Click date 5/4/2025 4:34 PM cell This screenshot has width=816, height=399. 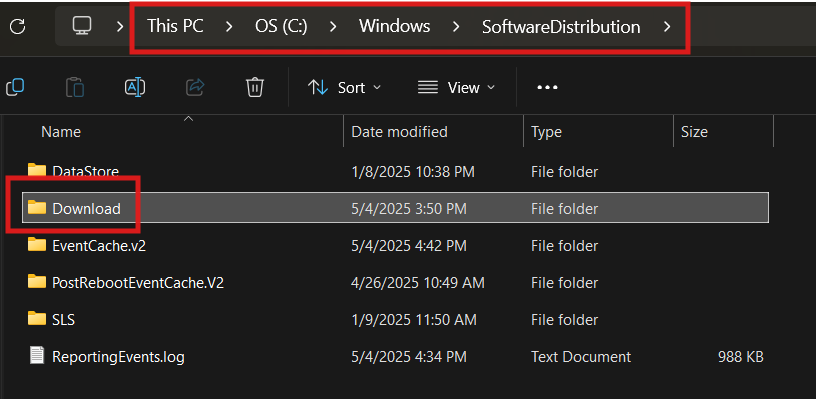[409, 356]
